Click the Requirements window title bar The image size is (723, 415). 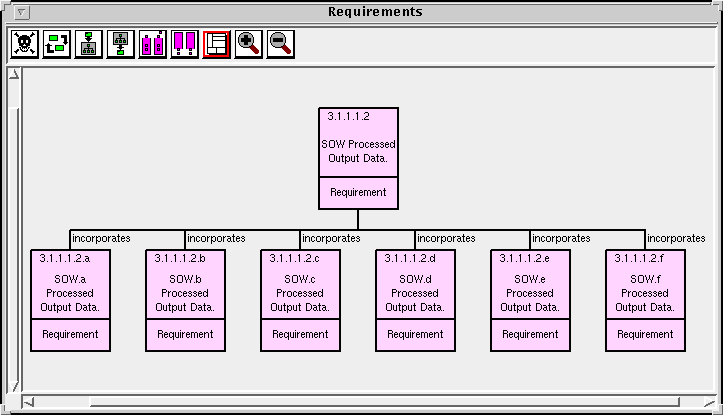pyautogui.click(x=375, y=12)
